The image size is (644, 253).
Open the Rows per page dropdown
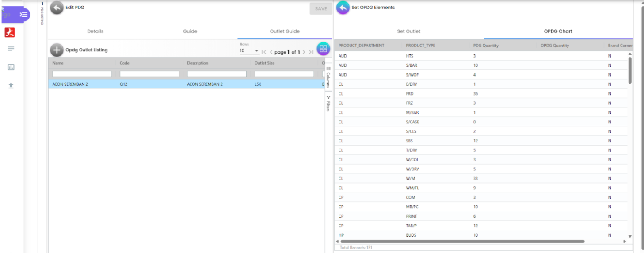click(x=250, y=51)
